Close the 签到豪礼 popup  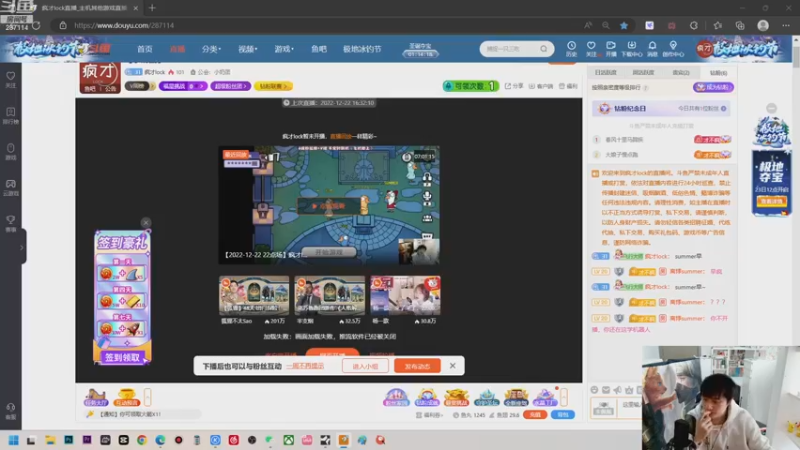tap(145, 222)
